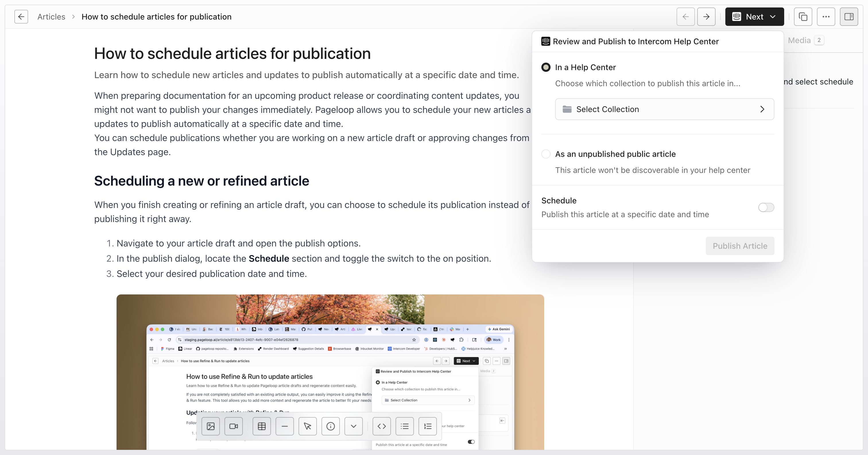Expand the Next button dropdown chevron
This screenshot has height=455, width=868.
(x=773, y=17)
